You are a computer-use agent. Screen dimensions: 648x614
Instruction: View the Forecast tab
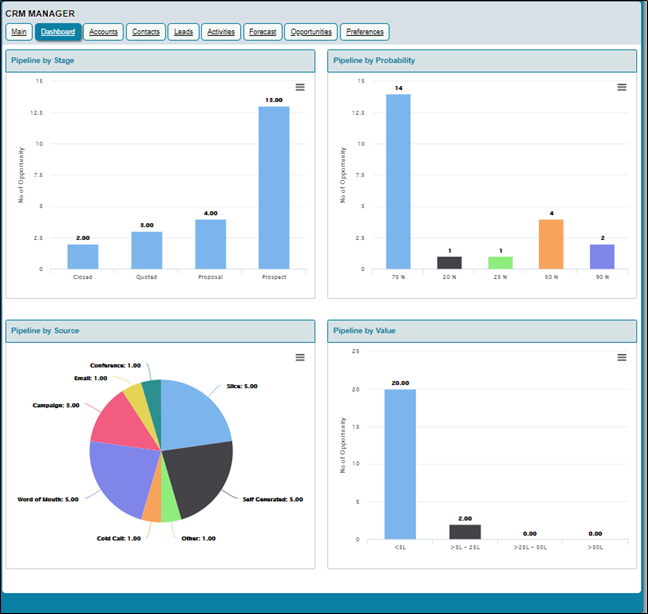(x=263, y=32)
